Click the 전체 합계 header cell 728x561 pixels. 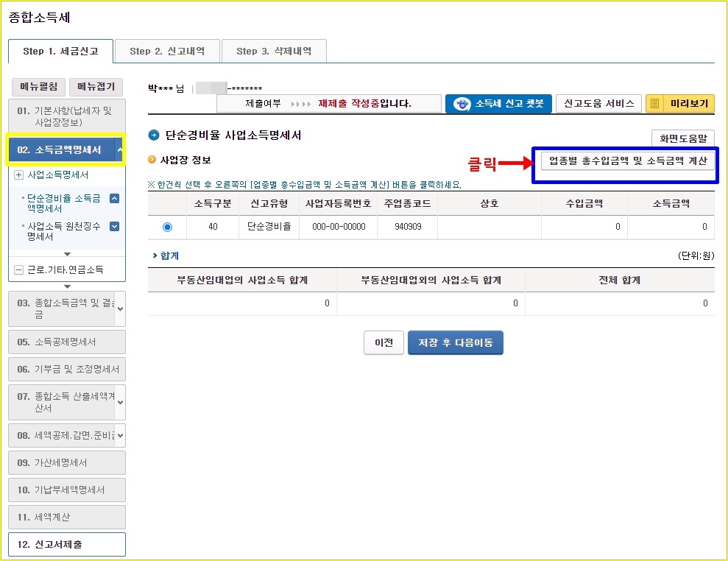point(619,280)
